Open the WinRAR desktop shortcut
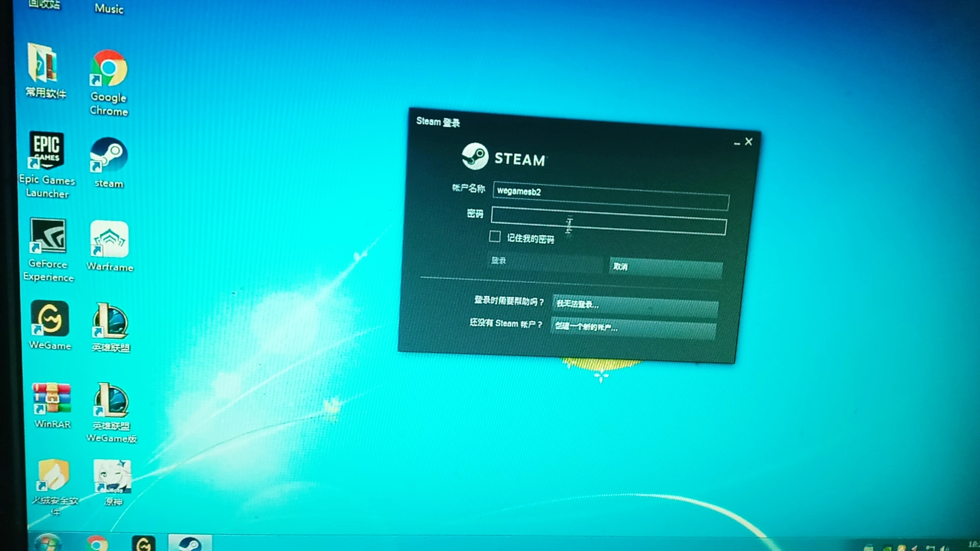 pos(51,405)
